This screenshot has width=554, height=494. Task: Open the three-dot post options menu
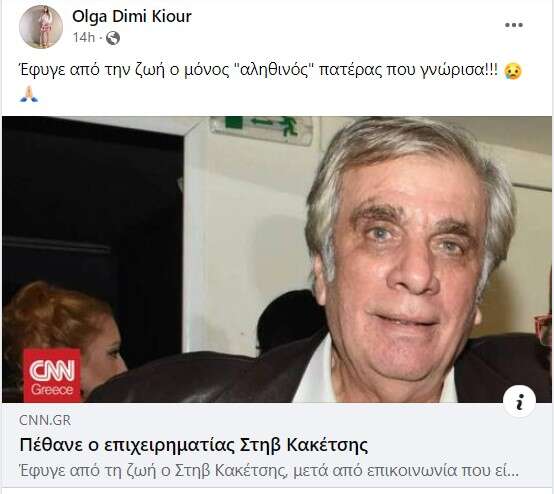point(513,25)
